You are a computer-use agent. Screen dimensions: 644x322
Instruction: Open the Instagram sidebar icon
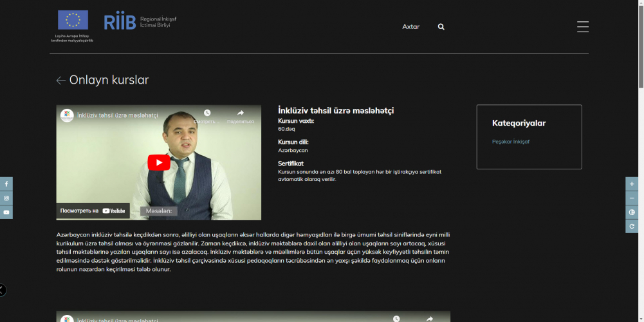click(x=6, y=198)
